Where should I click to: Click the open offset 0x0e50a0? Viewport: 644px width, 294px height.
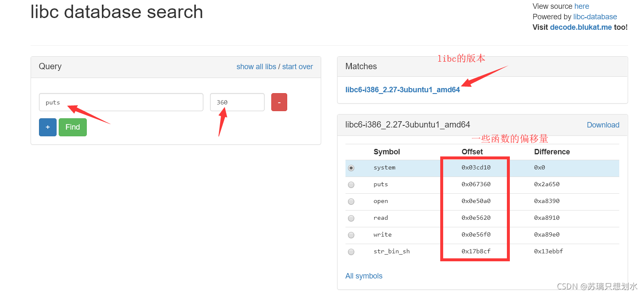coord(476,201)
